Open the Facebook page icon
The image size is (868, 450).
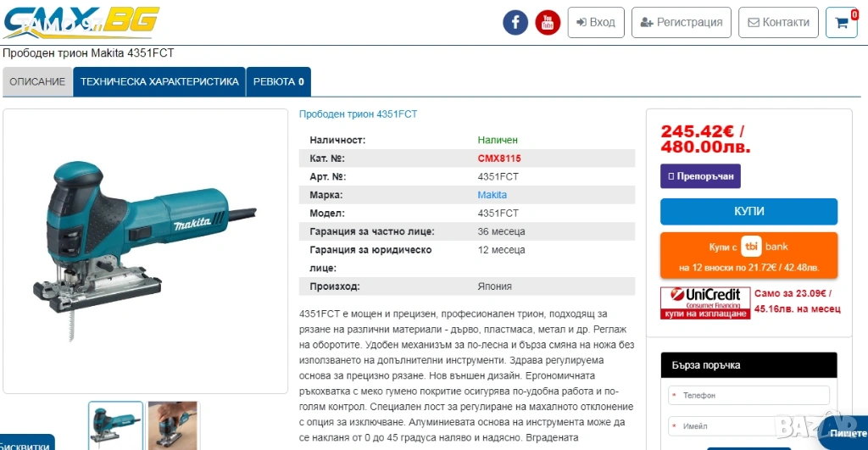pyautogui.click(x=515, y=23)
